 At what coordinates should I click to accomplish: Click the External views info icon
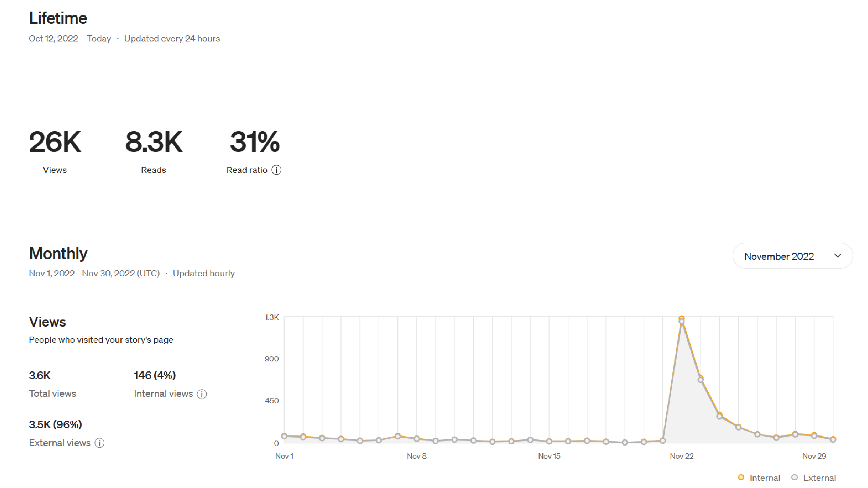pyautogui.click(x=99, y=443)
